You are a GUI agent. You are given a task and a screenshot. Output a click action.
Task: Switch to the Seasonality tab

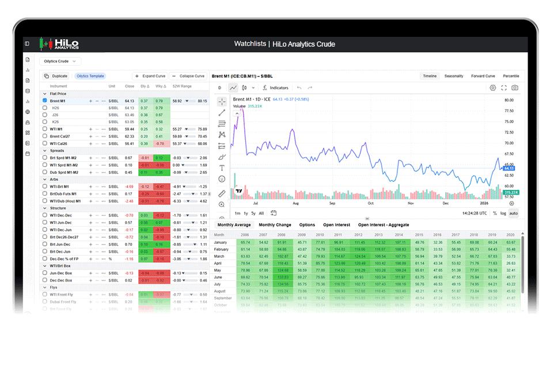pyautogui.click(x=454, y=76)
